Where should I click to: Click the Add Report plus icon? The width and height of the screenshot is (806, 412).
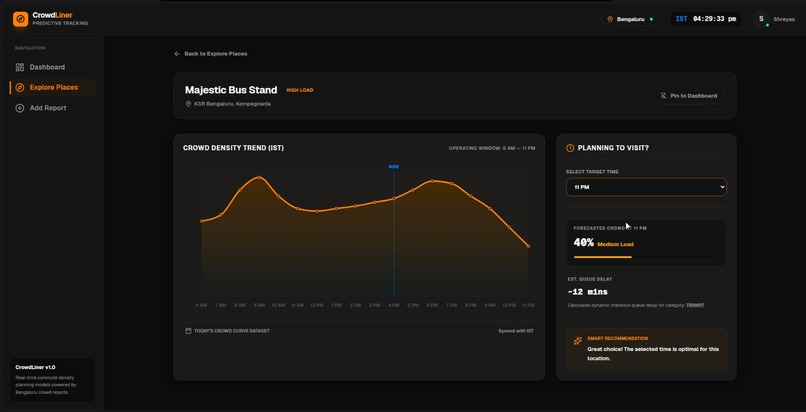[20, 108]
